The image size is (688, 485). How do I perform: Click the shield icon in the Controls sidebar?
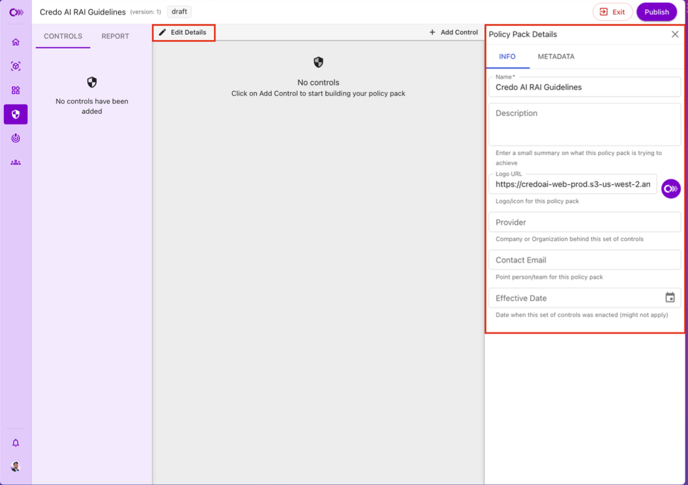pyautogui.click(x=92, y=82)
